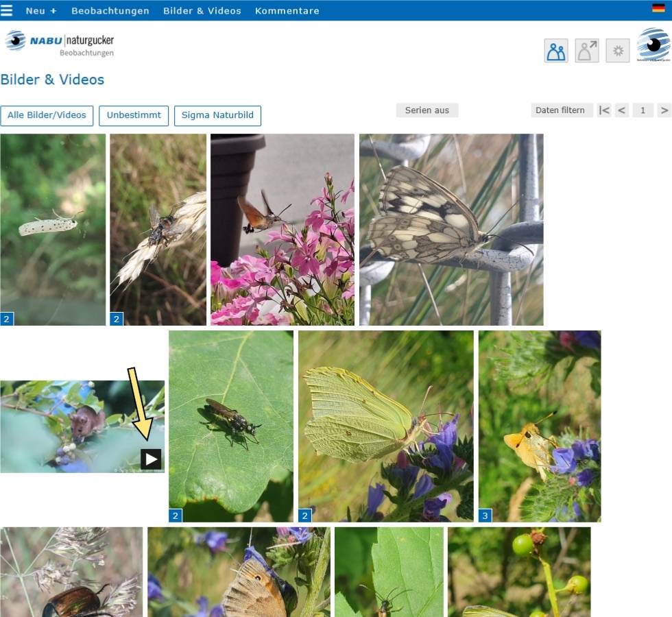Open the hummingbird hawk-moth photo
The width and height of the screenshot is (672, 617).
click(283, 230)
